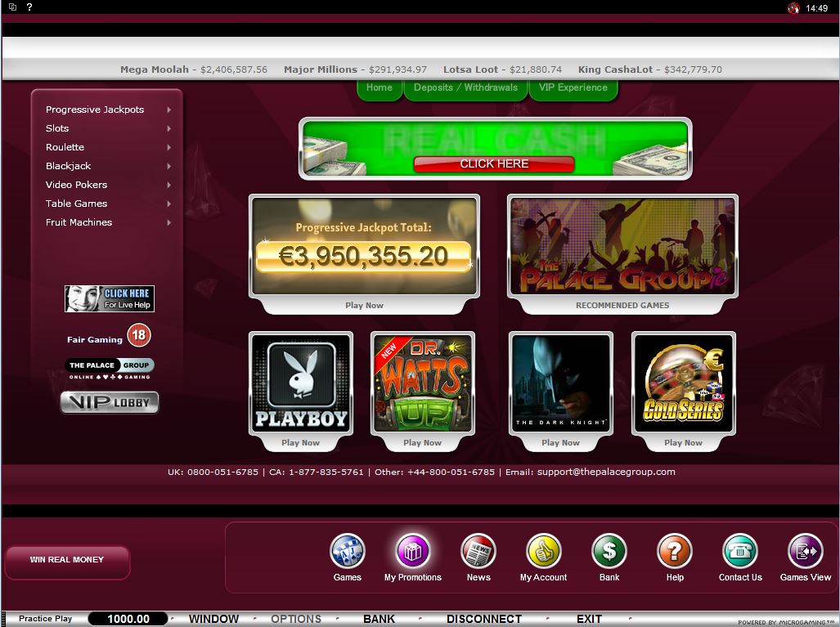The image size is (840, 627).
Task: Click the Mega Moolah jackpot ticker entry
Action: (x=194, y=69)
